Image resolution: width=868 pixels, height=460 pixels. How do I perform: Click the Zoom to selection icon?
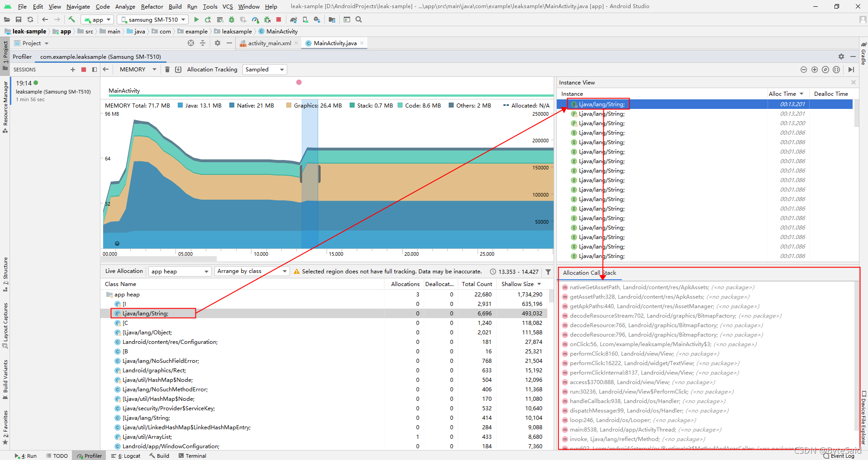836,69
